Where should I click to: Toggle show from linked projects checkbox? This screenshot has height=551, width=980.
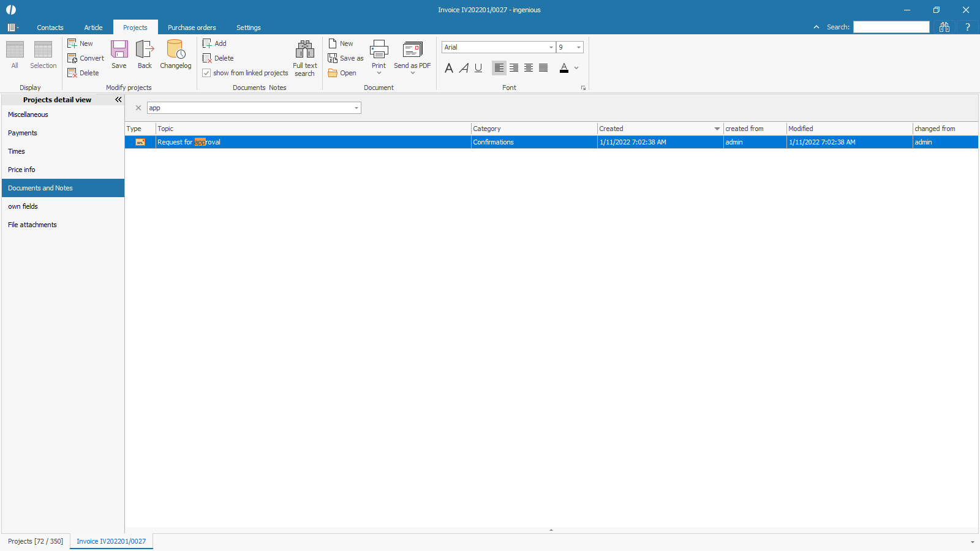click(206, 73)
